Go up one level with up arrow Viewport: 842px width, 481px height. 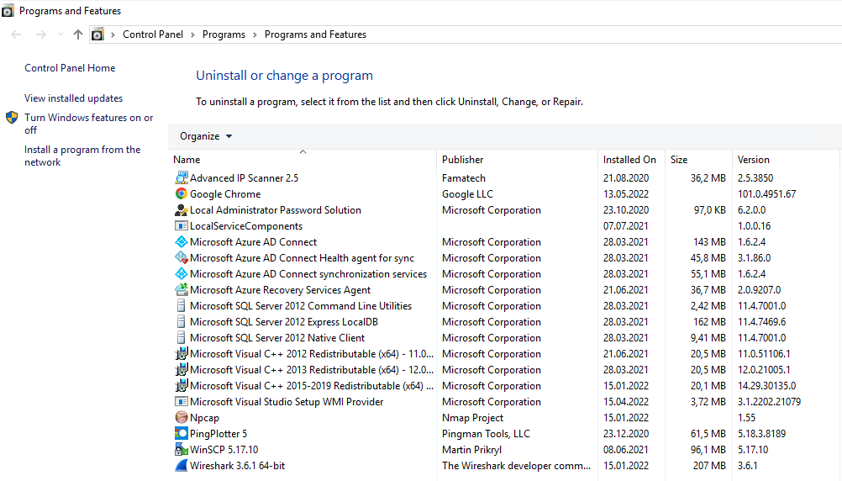point(78,34)
